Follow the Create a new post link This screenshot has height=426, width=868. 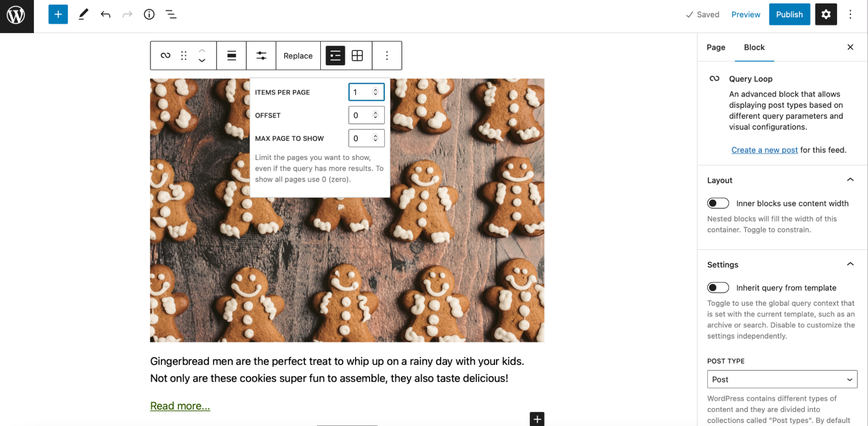tap(764, 150)
